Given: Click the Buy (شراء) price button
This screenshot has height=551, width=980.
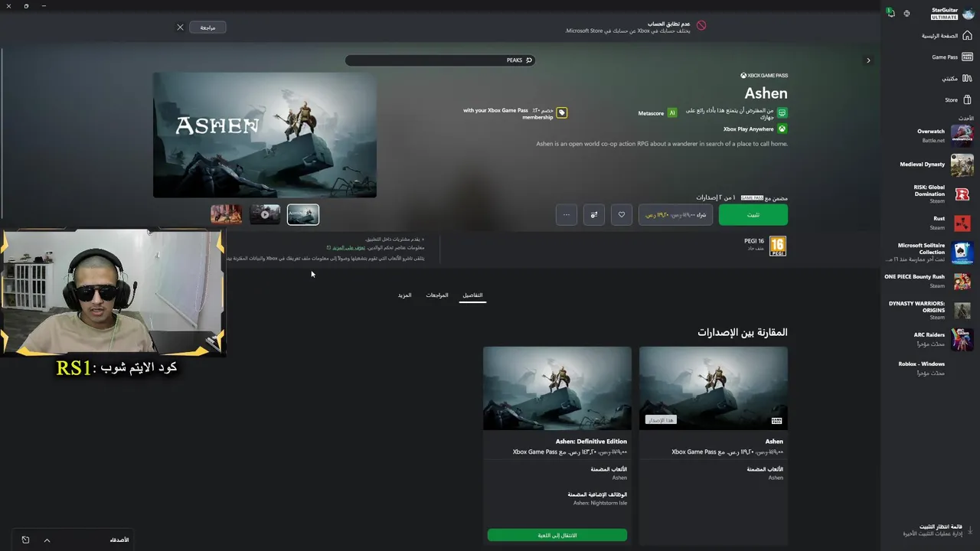Looking at the screenshot, I should (675, 215).
